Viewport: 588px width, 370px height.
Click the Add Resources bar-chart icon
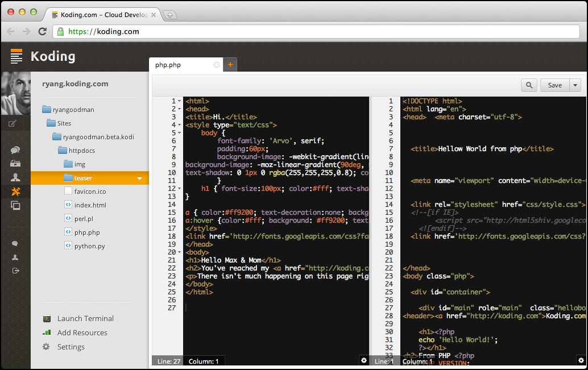pyautogui.click(x=47, y=332)
